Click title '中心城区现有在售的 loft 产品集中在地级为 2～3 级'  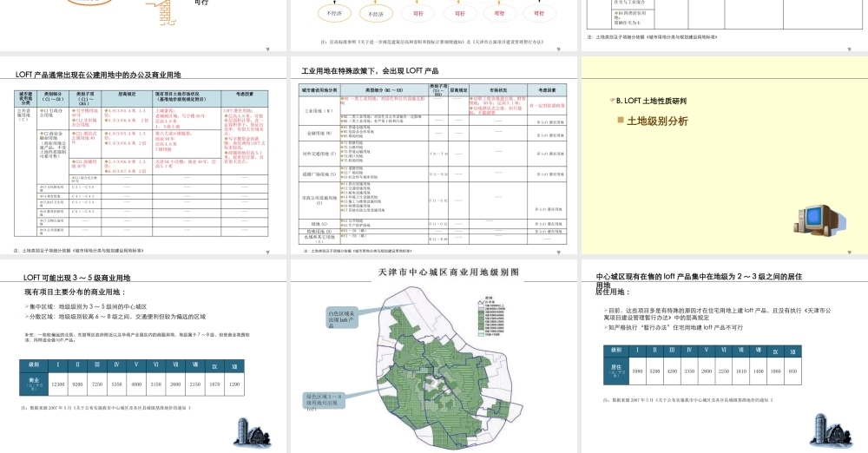coord(699,276)
